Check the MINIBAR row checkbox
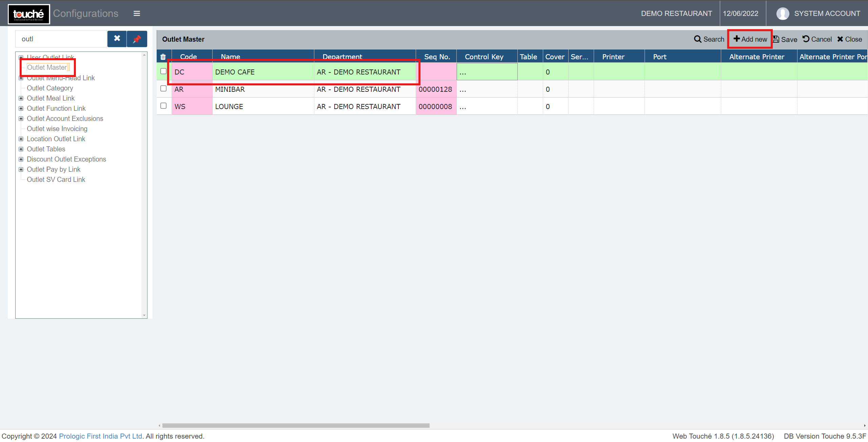Screen dimensions: 868x442 pyautogui.click(x=163, y=88)
